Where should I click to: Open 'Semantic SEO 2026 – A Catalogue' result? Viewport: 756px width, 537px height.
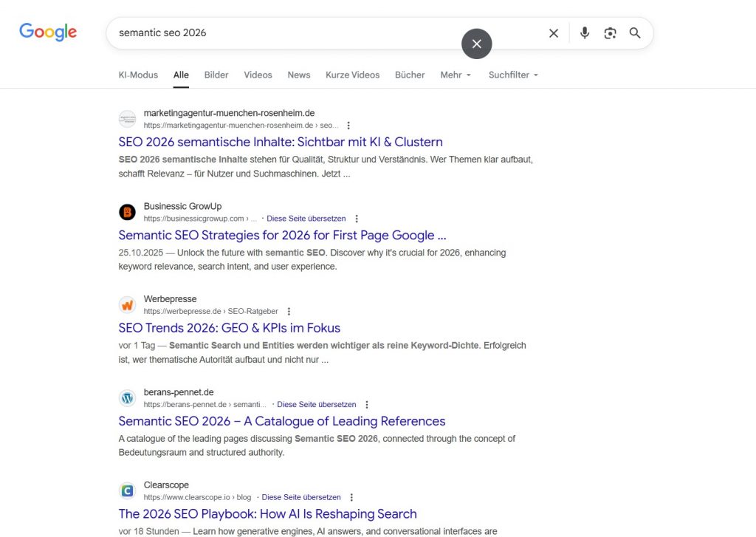pyautogui.click(x=281, y=421)
